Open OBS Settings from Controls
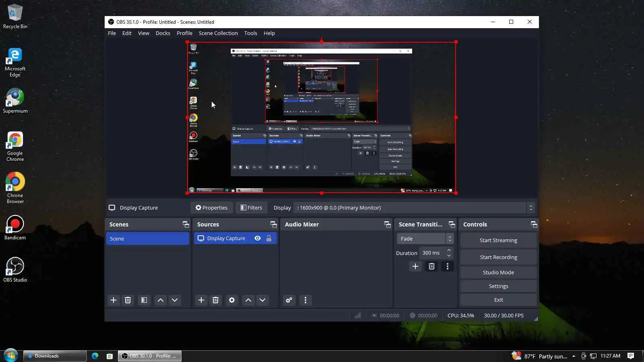This screenshot has width=644, height=362. click(x=498, y=286)
